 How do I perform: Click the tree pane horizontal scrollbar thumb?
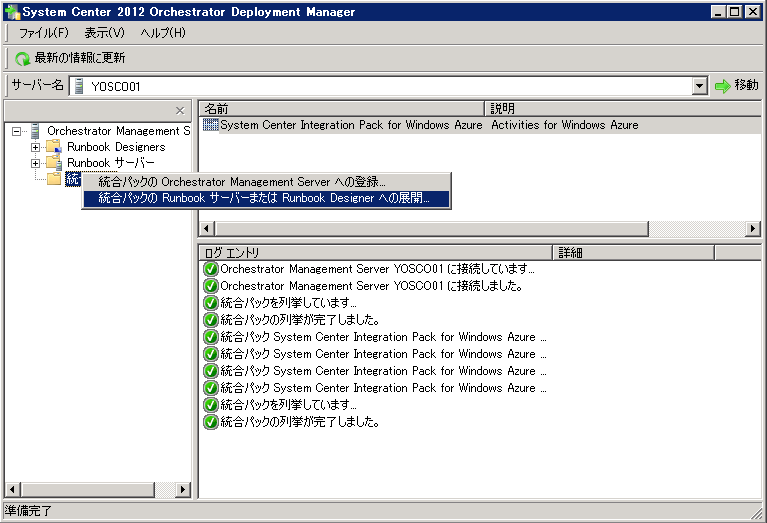pyautogui.click(x=88, y=489)
